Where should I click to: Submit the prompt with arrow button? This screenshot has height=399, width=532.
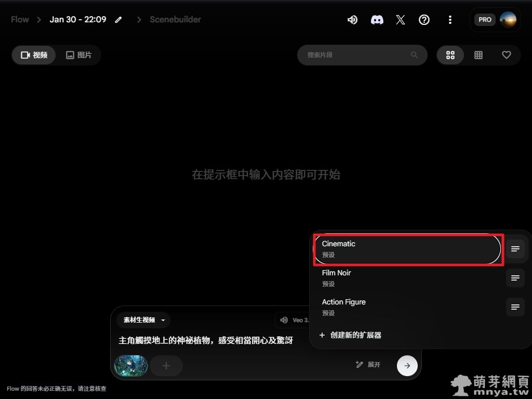click(x=407, y=366)
